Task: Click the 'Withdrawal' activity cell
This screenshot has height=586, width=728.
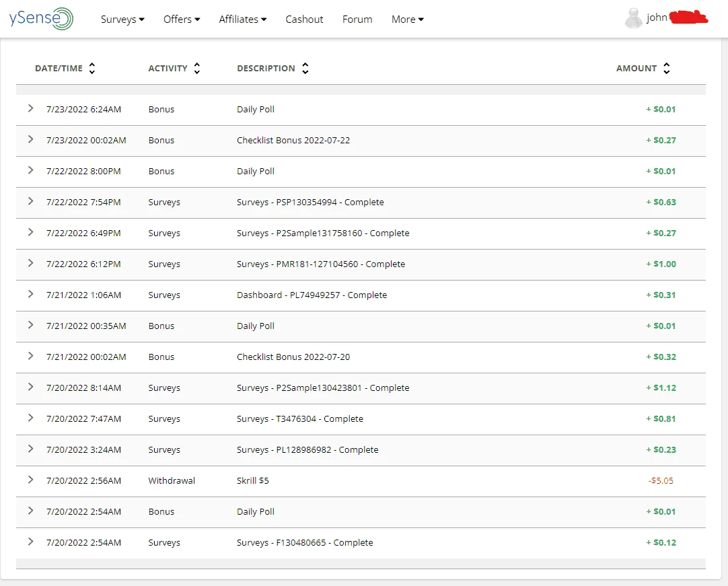Action: pos(172,480)
